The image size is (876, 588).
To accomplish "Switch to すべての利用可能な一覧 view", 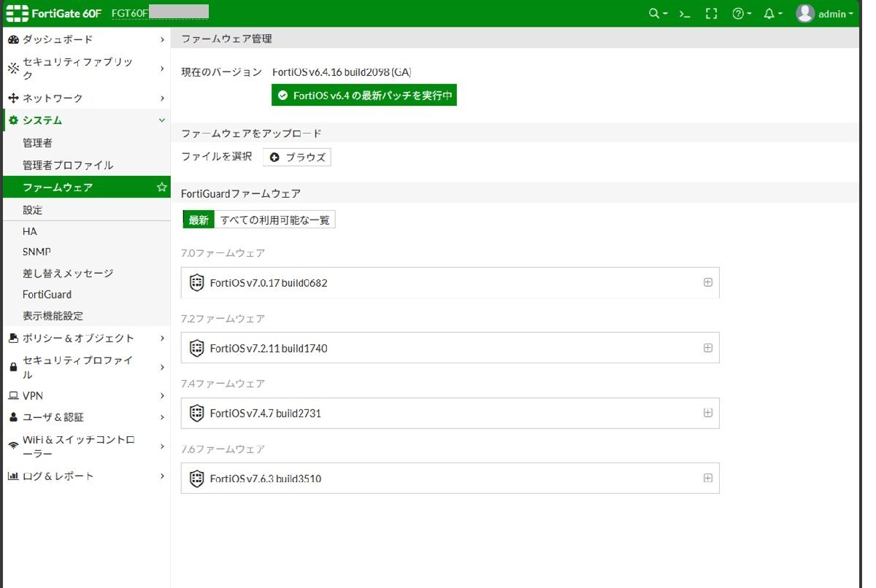I will click(x=274, y=220).
